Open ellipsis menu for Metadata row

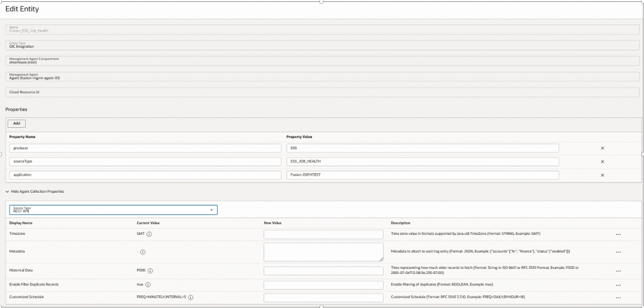pos(618,252)
